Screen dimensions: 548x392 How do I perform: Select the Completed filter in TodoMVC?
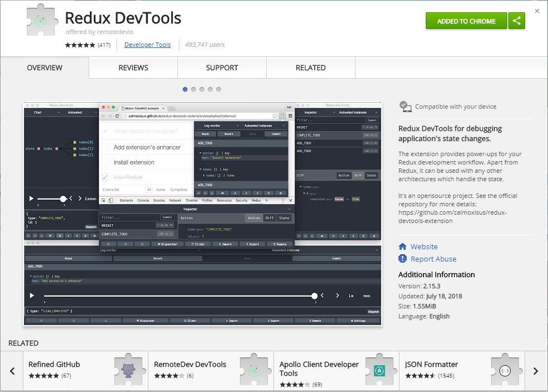coord(179,190)
